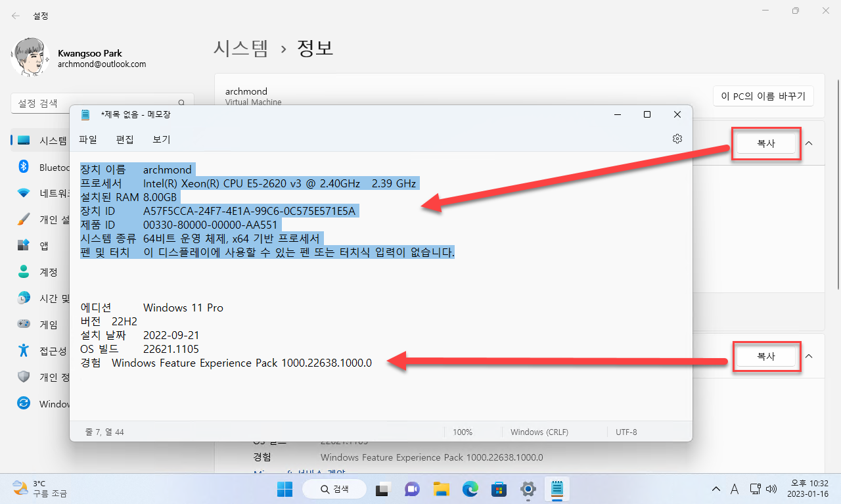This screenshot has width=841, height=504.
Task: Switch to Notepad on the taskbar
Action: pos(557,489)
